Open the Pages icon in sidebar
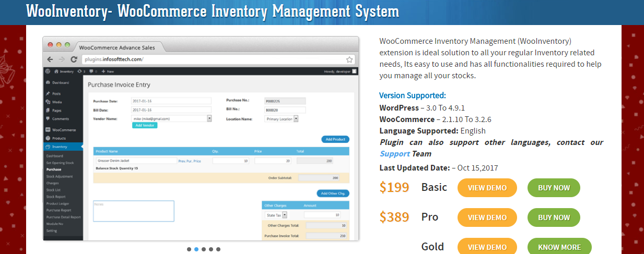The width and height of the screenshot is (644, 254). tap(48, 110)
